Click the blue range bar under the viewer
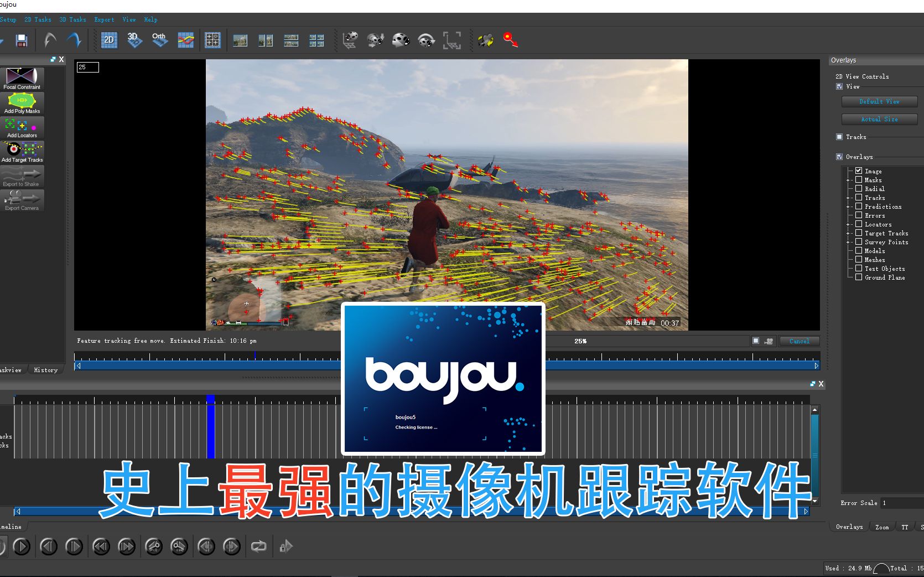The height and width of the screenshot is (577, 924). pyautogui.click(x=447, y=365)
